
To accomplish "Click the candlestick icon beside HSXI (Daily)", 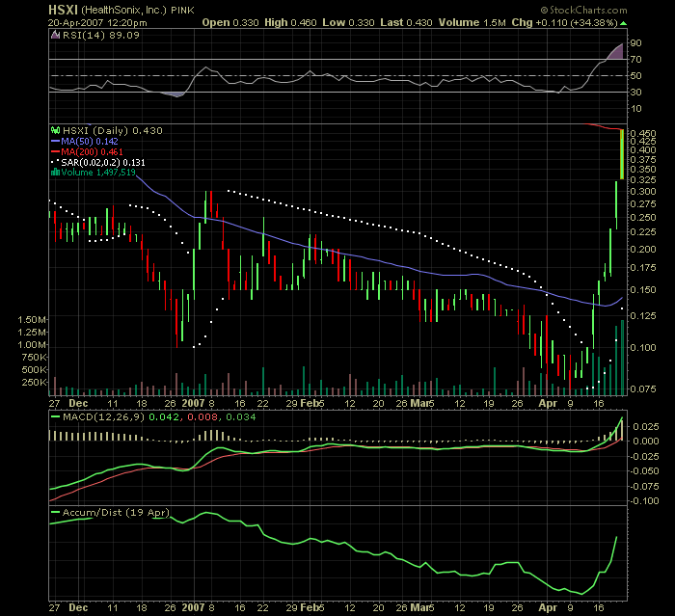I will (55, 130).
